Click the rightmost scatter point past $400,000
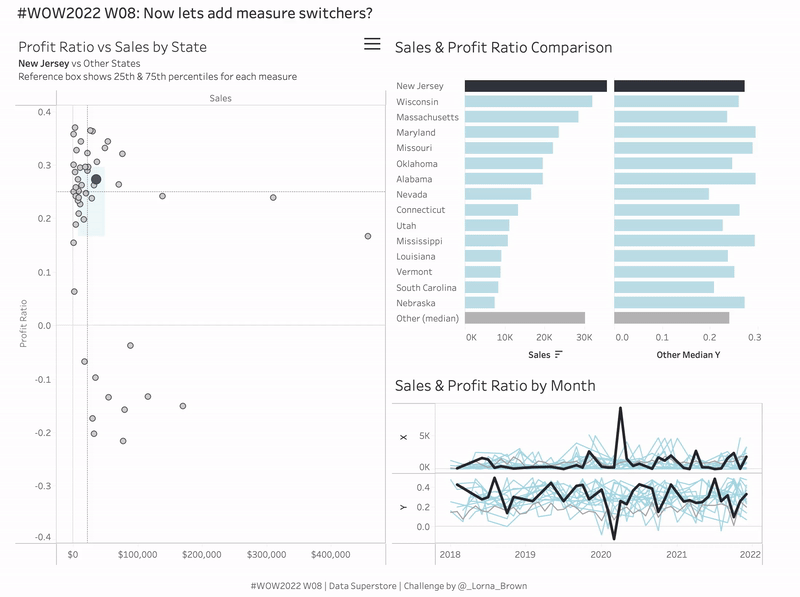Screen dimensions: 800x597 pyautogui.click(x=368, y=236)
